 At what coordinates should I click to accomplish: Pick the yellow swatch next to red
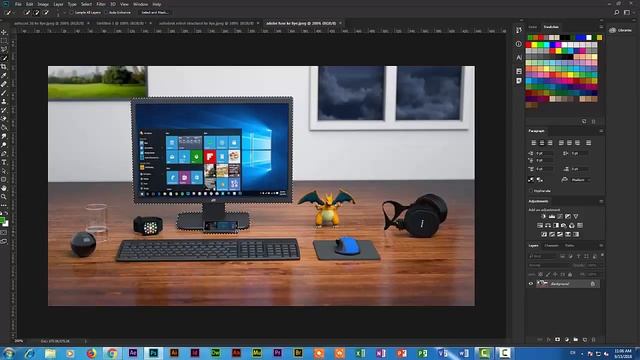(534, 45)
